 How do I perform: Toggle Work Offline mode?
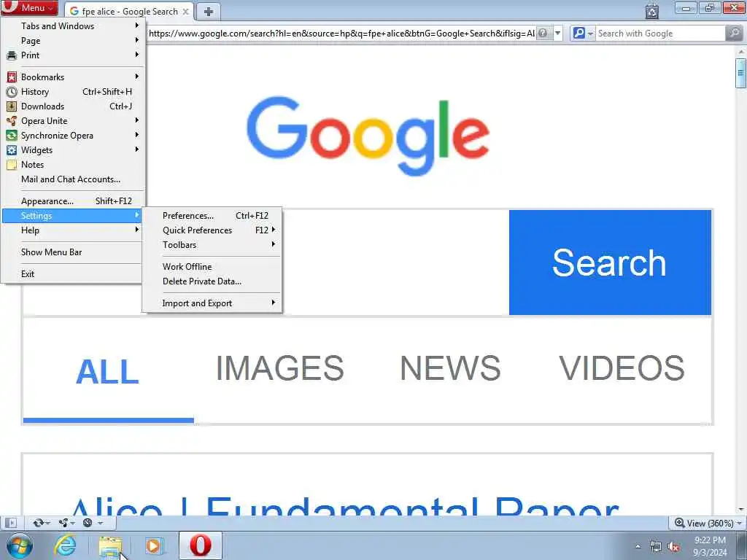tap(212, 267)
